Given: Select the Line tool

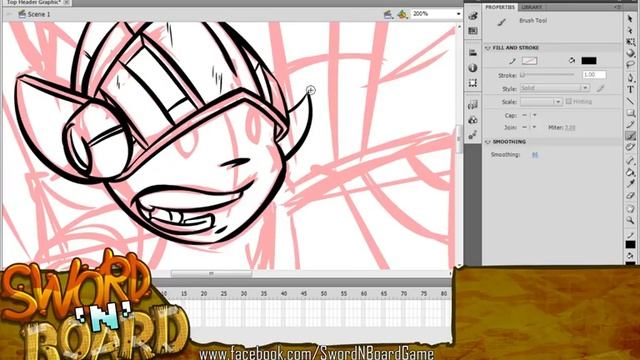Looking at the screenshot, I should tap(630, 101).
